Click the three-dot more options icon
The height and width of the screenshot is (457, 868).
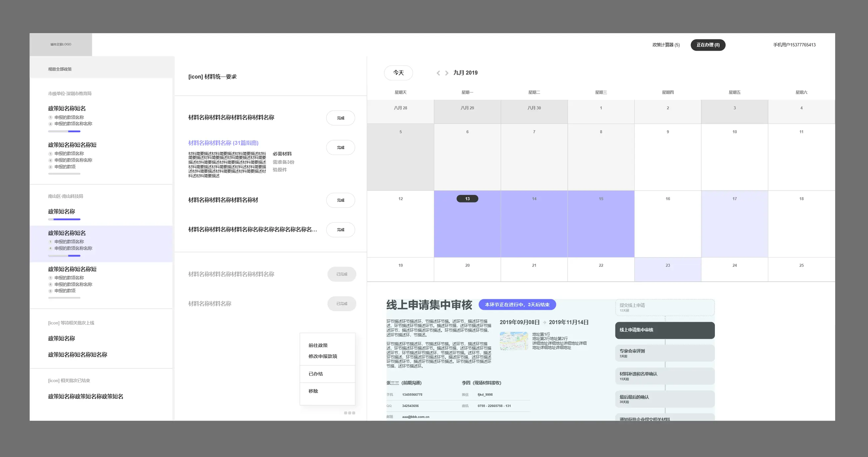(349, 413)
